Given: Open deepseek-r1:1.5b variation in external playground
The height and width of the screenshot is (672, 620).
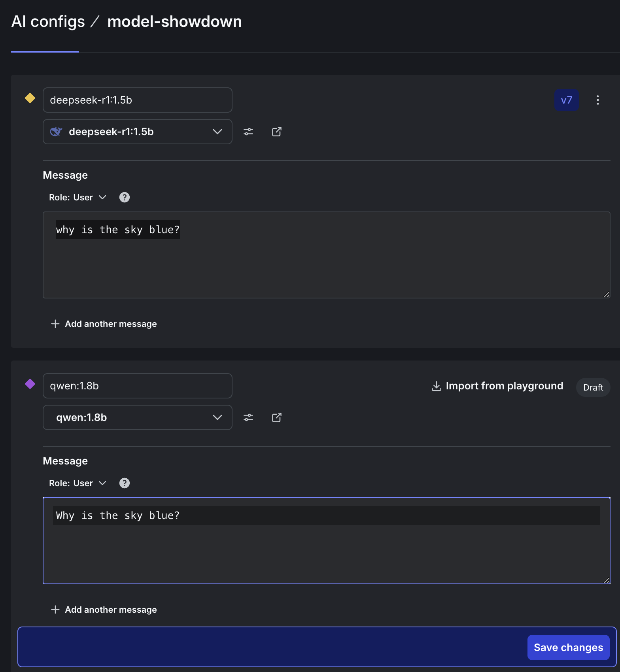Looking at the screenshot, I should coord(277,132).
